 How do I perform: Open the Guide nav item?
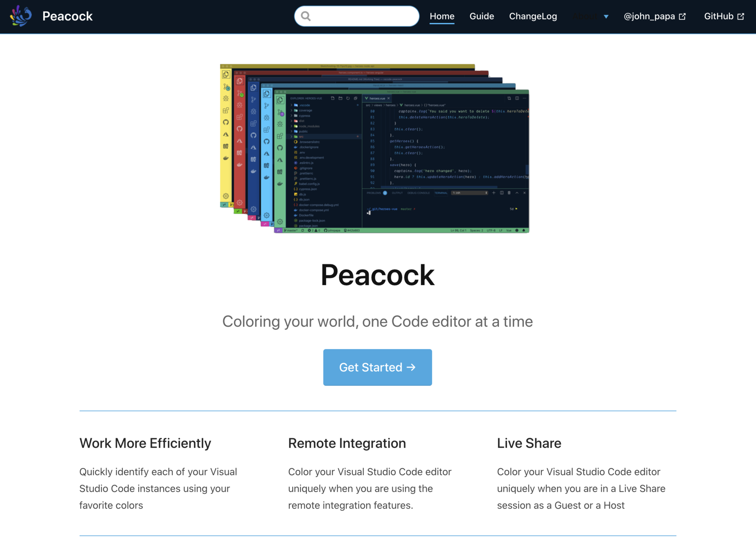(x=482, y=16)
